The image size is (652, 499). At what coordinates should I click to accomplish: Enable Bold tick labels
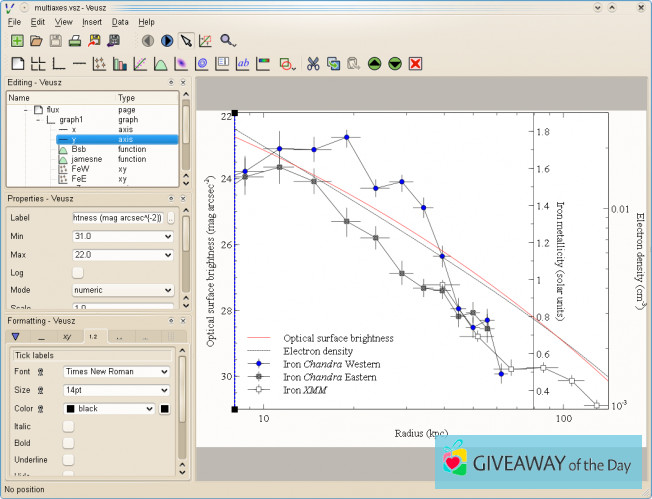[68, 443]
